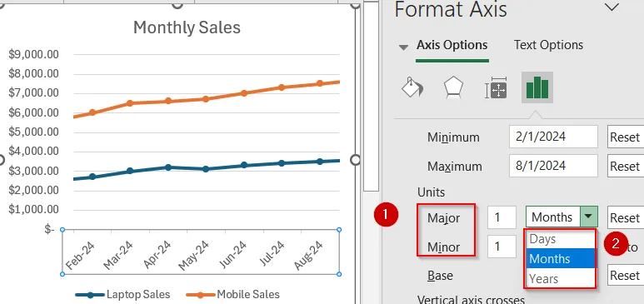Reset the Maximum bound value
The width and height of the screenshot is (644, 304).
pyautogui.click(x=626, y=166)
